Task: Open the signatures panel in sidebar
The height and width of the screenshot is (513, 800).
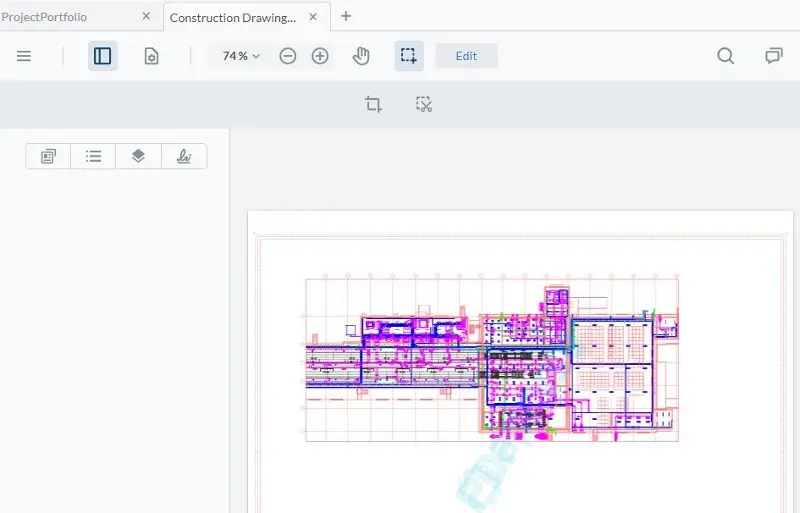Action: tap(184, 156)
